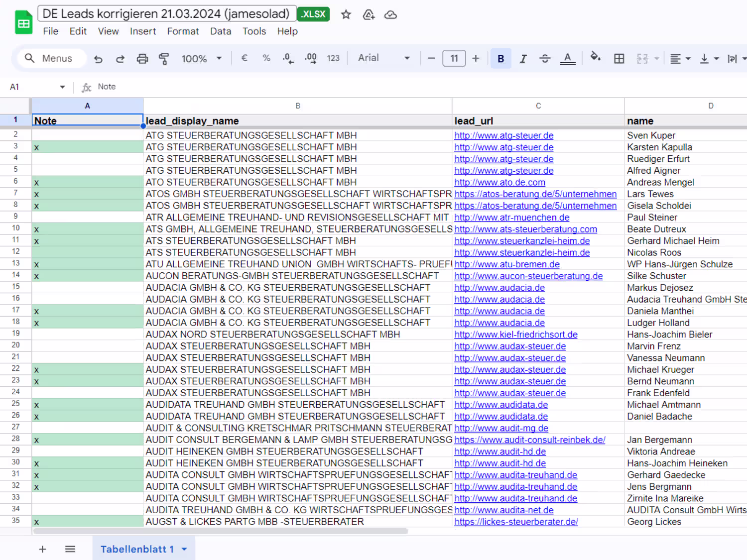Format cells as currency with euro icon
Image resolution: width=747 pixels, height=560 pixels.
pyautogui.click(x=244, y=58)
